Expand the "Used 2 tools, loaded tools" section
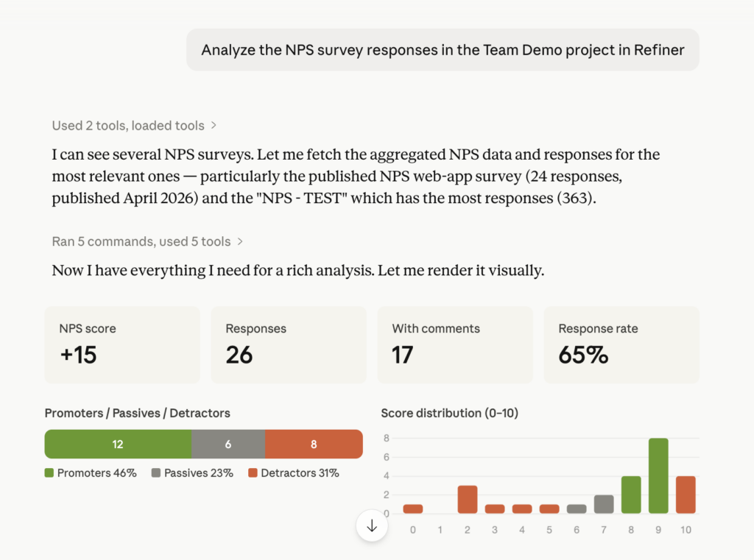Image resolution: width=754 pixels, height=560 pixels. (134, 126)
